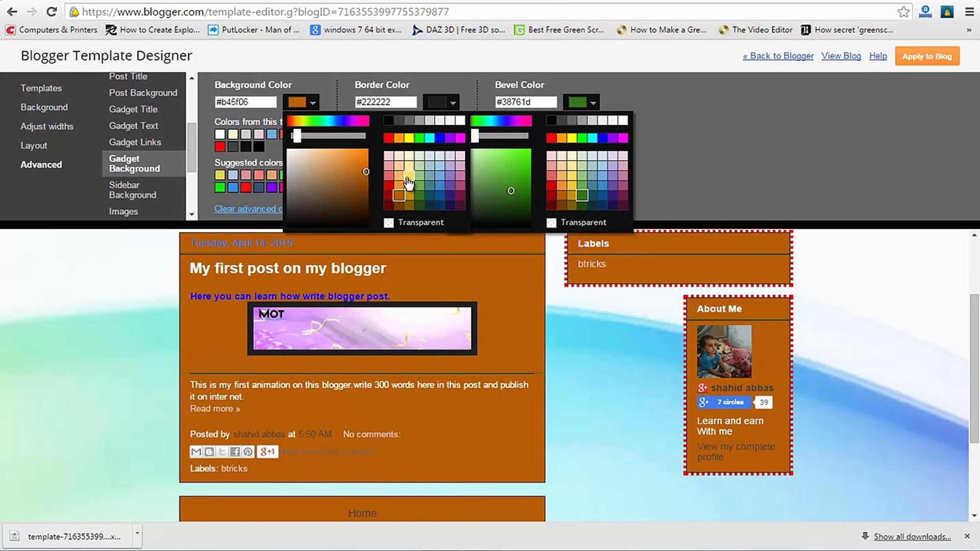The height and width of the screenshot is (551, 980).
Task: Click the Email This share icon
Action: 196,452
